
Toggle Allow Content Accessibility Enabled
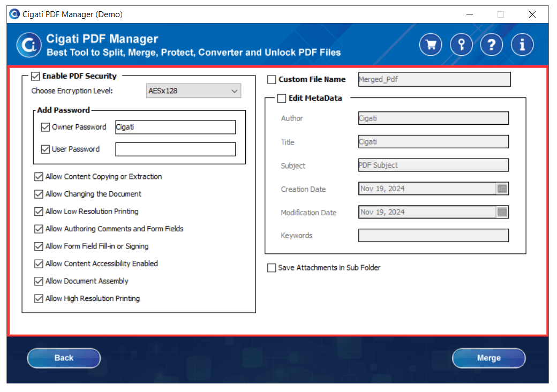(x=39, y=264)
